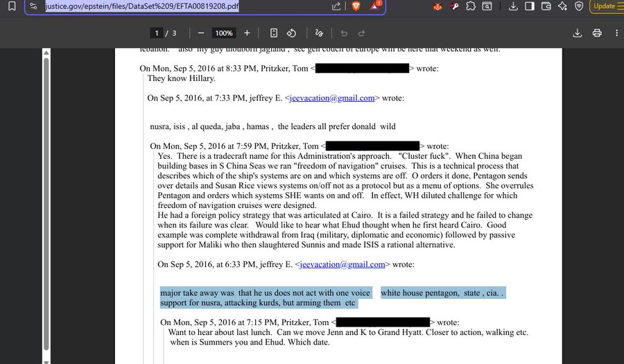The height and width of the screenshot is (364, 624).
Task: Rotate the PDF counterclockwise
Action: 292,33
